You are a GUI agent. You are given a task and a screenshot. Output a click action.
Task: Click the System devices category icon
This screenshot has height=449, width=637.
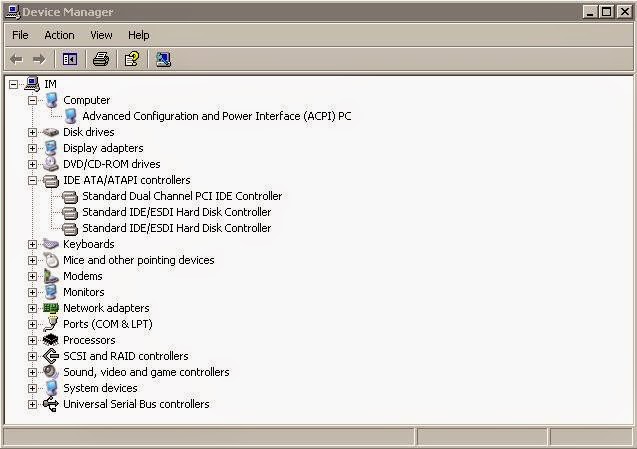pyautogui.click(x=51, y=388)
